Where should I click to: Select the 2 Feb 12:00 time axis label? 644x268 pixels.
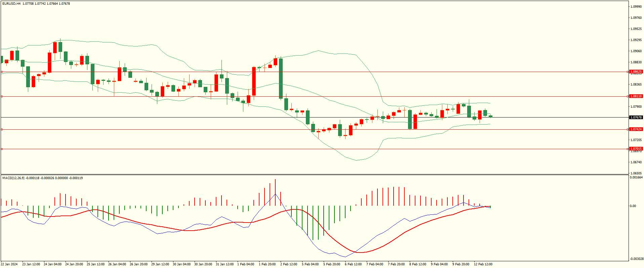289,264
